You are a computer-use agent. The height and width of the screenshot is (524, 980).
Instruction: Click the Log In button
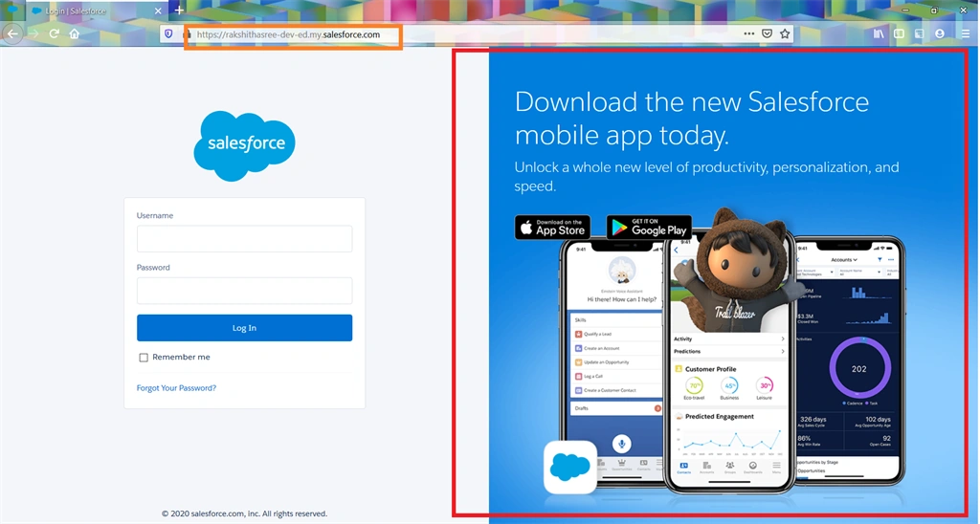pyautogui.click(x=244, y=328)
